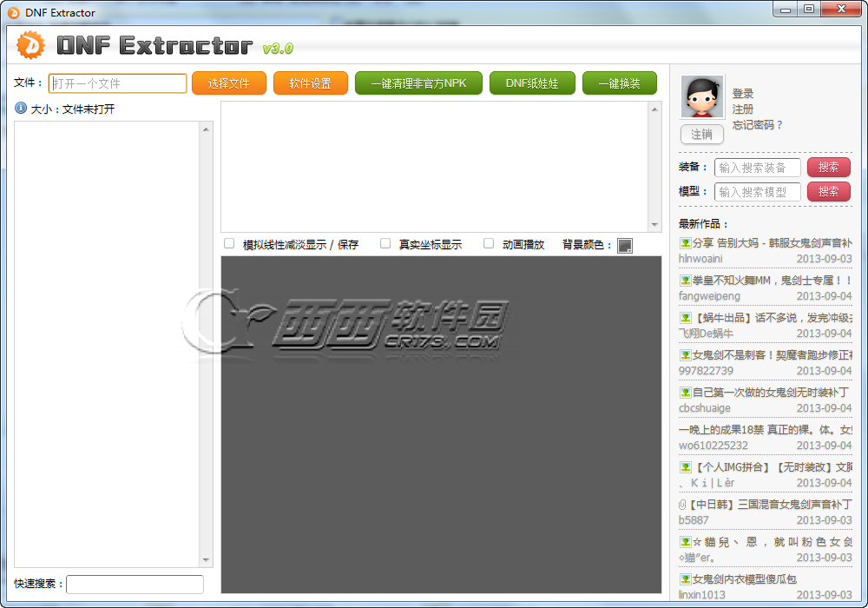Open post 自己第一次做的女鬼剑无时装补丁
The height and width of the screenshot is (608, 868).
(771, 393)
